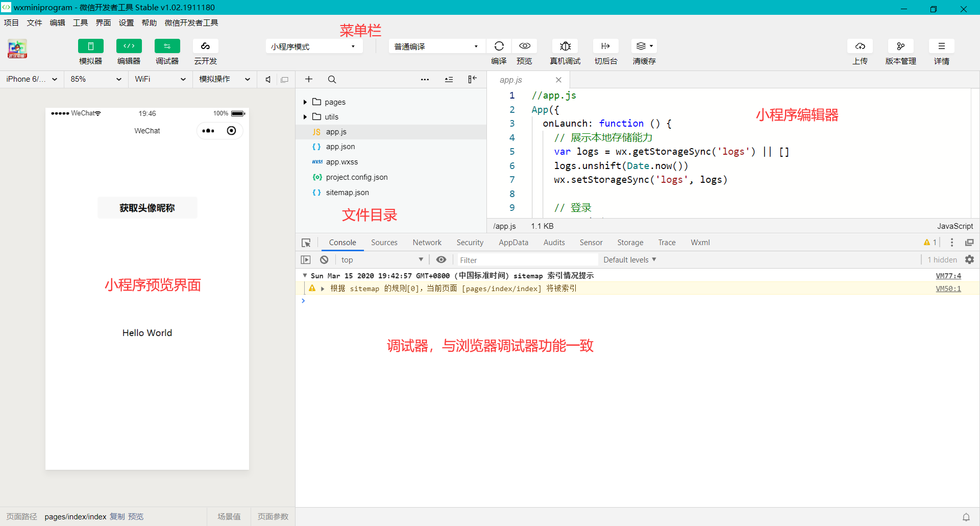The height and width of the screenshot is (526, 980).
Task: Click the warning count indicator
Action: click(x=930, y=243)
